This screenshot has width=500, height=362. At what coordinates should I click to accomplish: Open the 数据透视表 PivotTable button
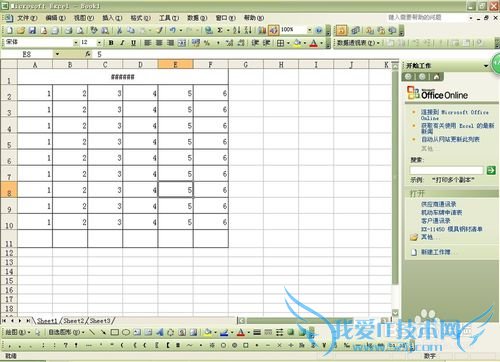pos(358,43)
